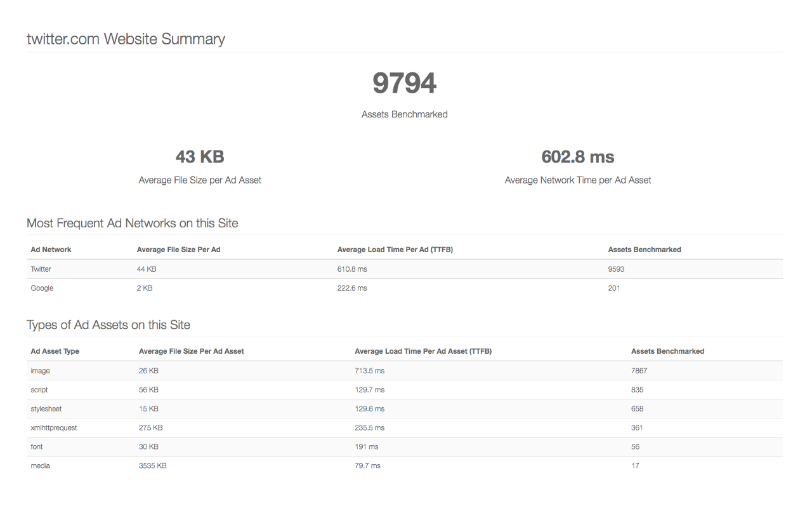Image resolution: width=812 pixels, height=508 pixels.
Task: Click the Types of Ad Assets section heading
Action: click(108, 325)
